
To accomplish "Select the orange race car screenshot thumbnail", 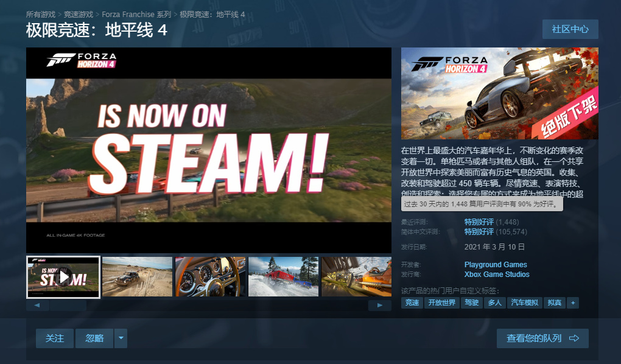I will [356, 276].
